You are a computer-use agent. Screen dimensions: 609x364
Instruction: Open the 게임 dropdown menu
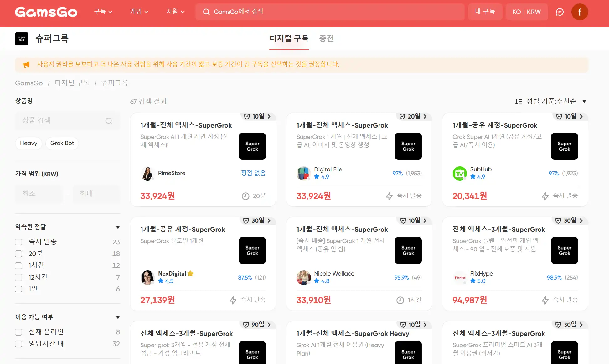[139, 12]
